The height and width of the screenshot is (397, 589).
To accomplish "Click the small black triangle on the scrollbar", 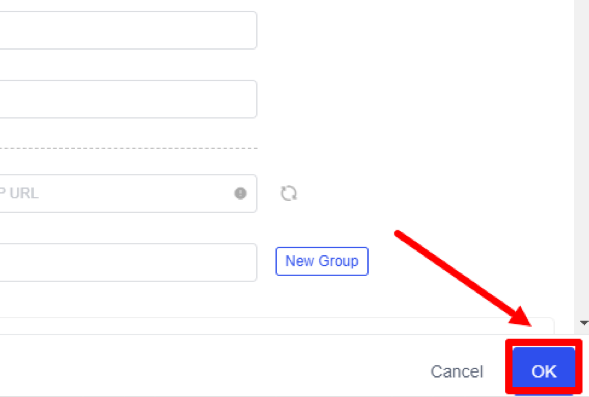I will tap(584, 323).
